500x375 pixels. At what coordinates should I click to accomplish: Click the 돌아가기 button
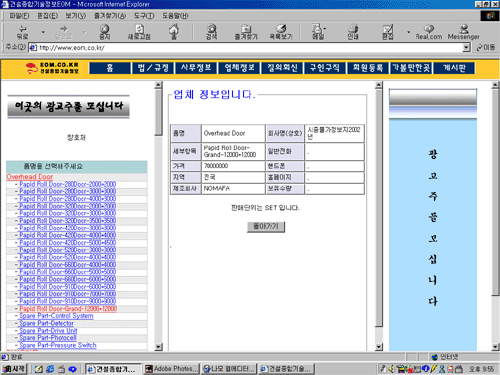pos(266,227)
